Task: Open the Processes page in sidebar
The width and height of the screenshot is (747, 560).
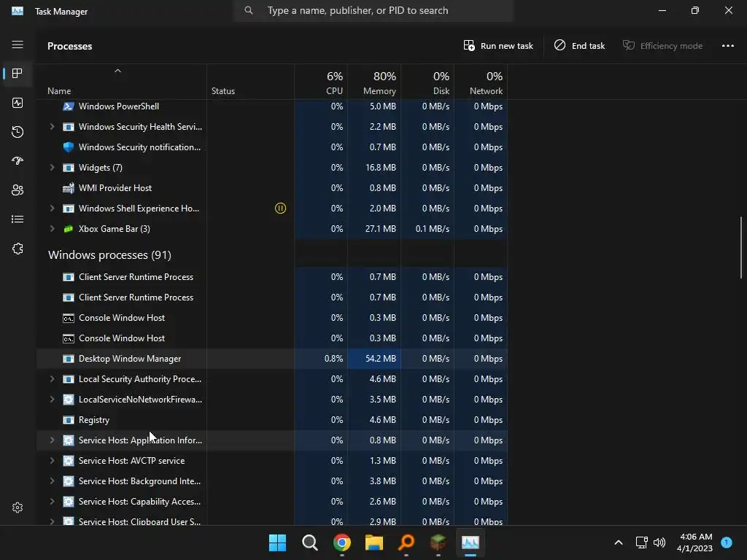Action: point(18,74)
